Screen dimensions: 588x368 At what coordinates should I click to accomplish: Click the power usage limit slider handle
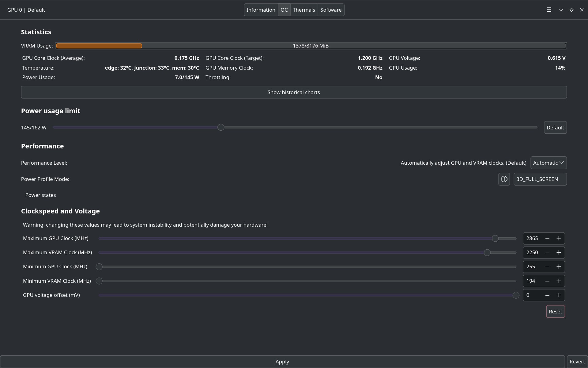click(221, 127)
